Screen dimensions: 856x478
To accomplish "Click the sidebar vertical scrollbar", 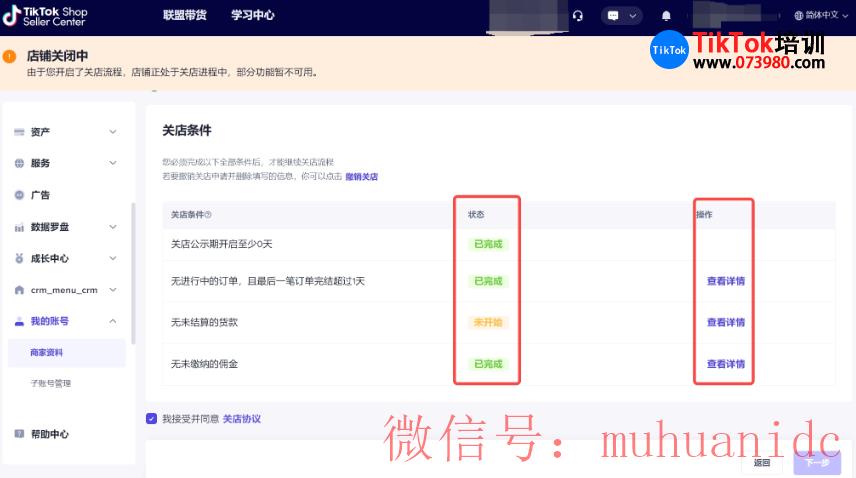I will pos(133,273).
